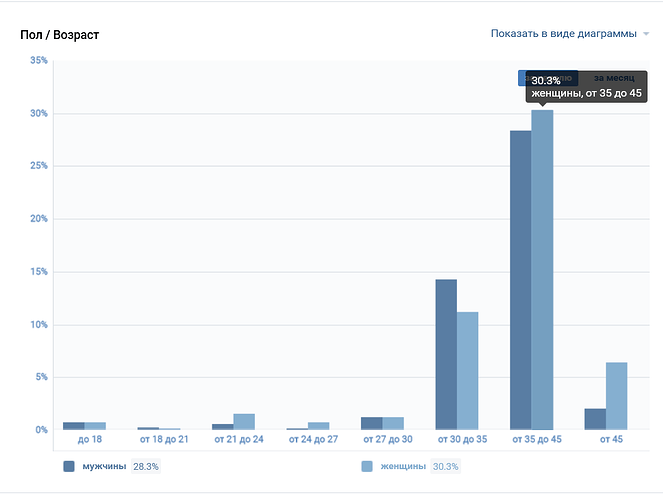
Task: Click the мужчины bar for от 35 до 45
Action: pyautogui.click(x=521, y=280)
